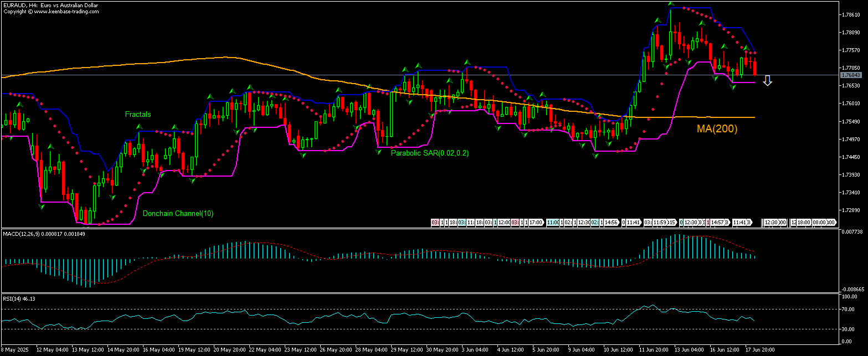Viewport: 868px width, 356px height.
Task: Select the cyan 11:00 news event marker
Action: tap(552, 222)
